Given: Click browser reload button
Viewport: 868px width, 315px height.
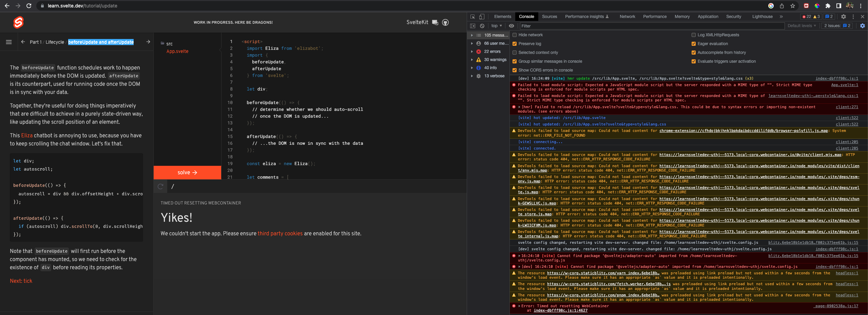Looking at the screenshot, I should click(x=29, y=6).
